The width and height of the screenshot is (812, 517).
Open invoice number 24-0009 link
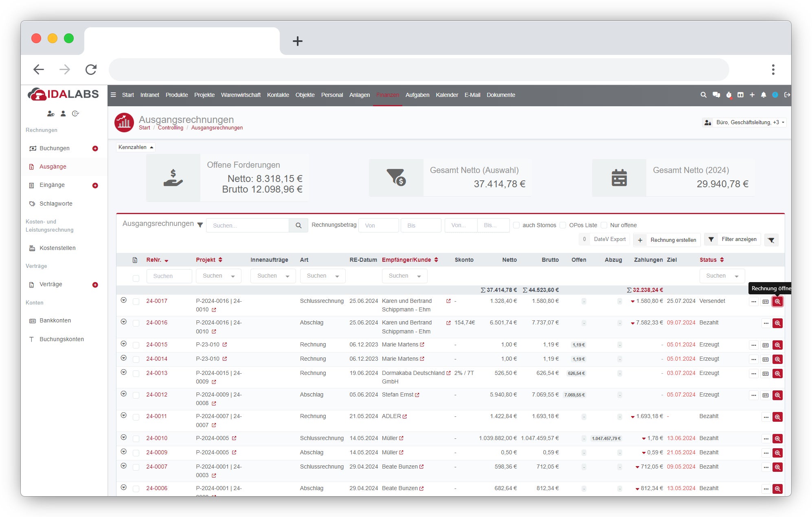click(157, 453)
